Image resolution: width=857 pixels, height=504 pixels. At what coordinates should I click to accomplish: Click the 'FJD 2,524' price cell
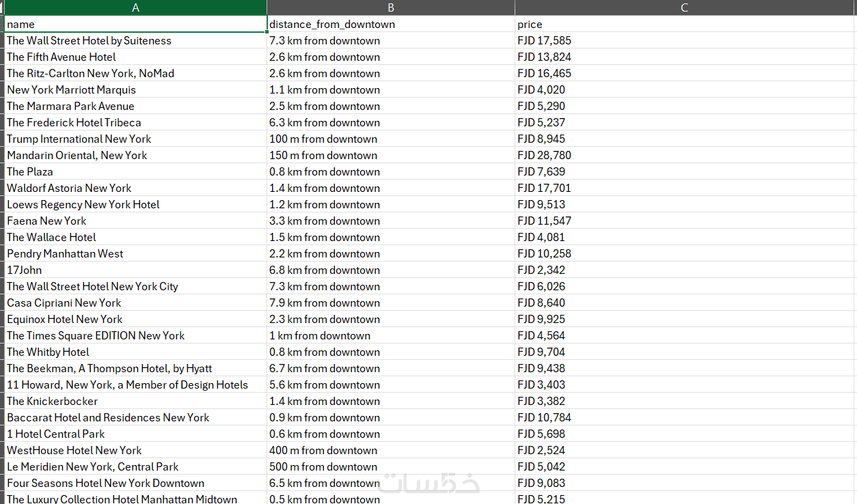[685, 450]
